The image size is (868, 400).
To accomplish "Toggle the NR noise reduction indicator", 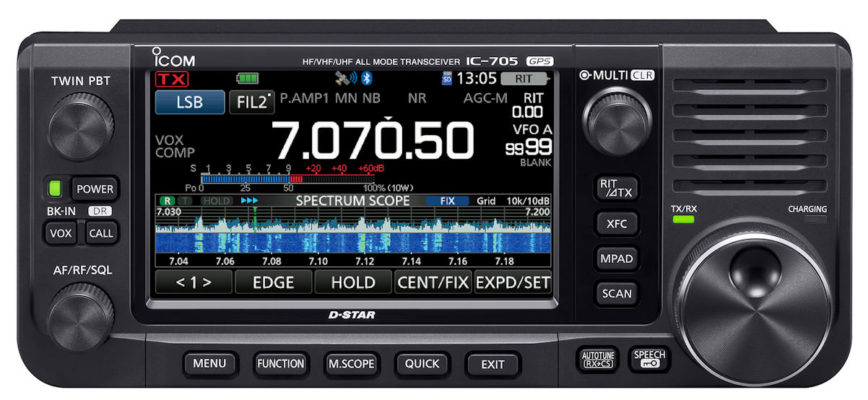I will click(x=417, y=97).
